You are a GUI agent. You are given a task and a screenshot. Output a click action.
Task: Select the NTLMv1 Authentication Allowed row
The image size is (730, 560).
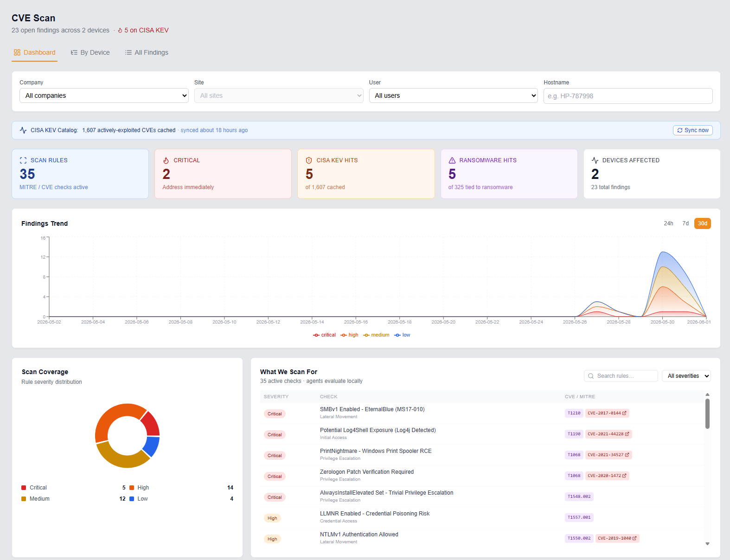click(482, 538)
